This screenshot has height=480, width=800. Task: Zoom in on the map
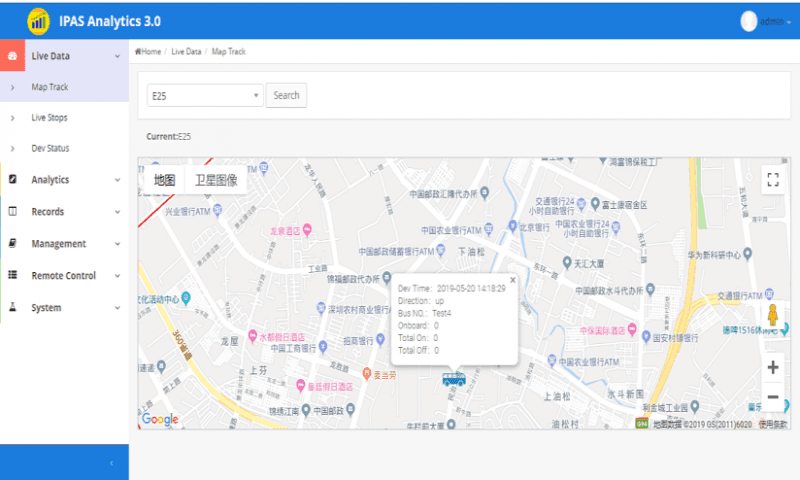772,368
